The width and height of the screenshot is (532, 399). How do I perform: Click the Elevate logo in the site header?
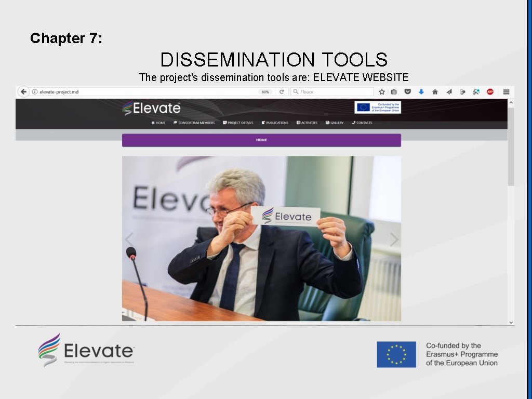[151, 108]
